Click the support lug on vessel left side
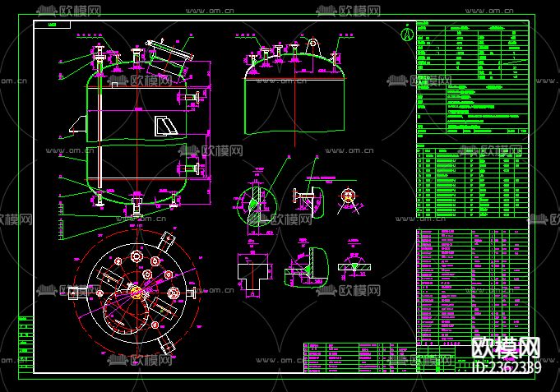This screenshot has width=560, height=392. pos(78,124)
